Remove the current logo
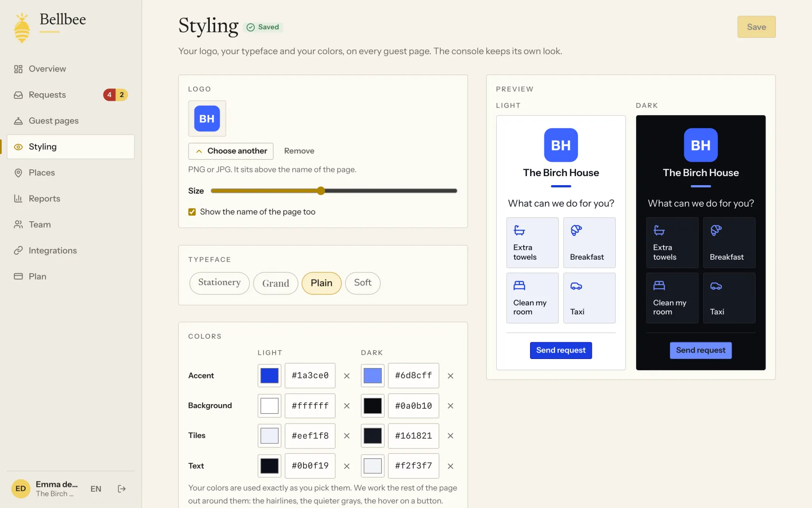Viewport: 812px width, 508px height. pos(299,151)
